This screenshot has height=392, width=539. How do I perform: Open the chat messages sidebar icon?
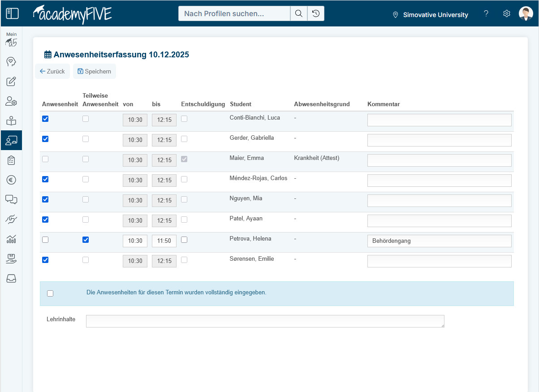(11, 200)
